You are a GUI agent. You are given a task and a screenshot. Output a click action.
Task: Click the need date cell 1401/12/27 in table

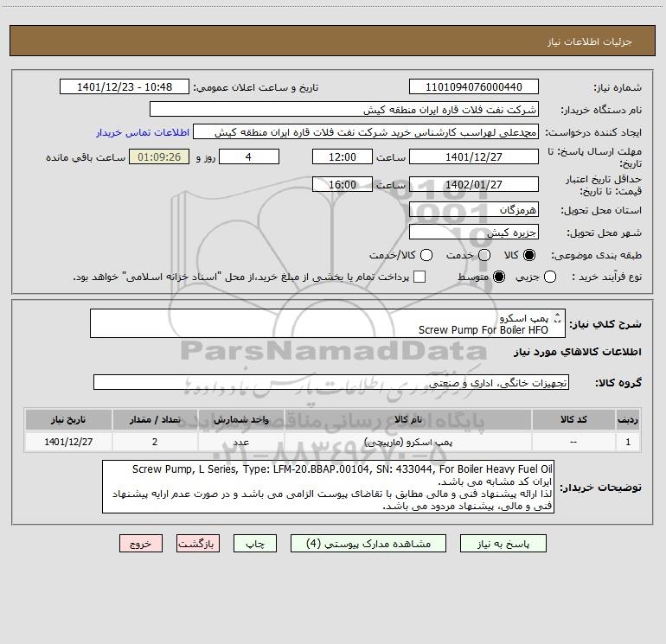[x=68, y=442]
